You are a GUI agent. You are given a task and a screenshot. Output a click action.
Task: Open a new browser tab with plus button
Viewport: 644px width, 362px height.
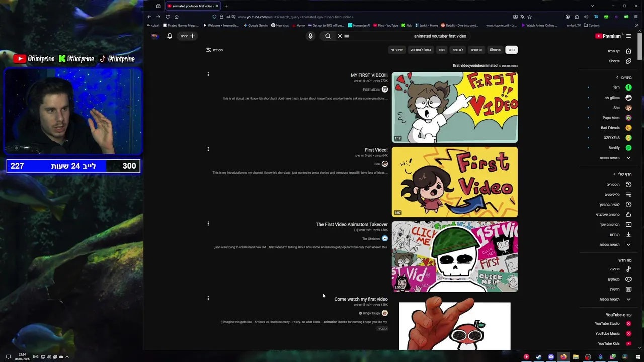[226, 6]
